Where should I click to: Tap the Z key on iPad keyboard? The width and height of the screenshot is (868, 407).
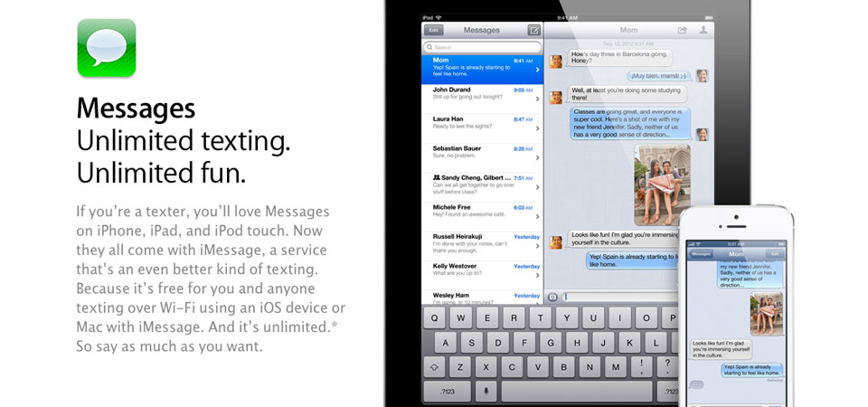460,367
